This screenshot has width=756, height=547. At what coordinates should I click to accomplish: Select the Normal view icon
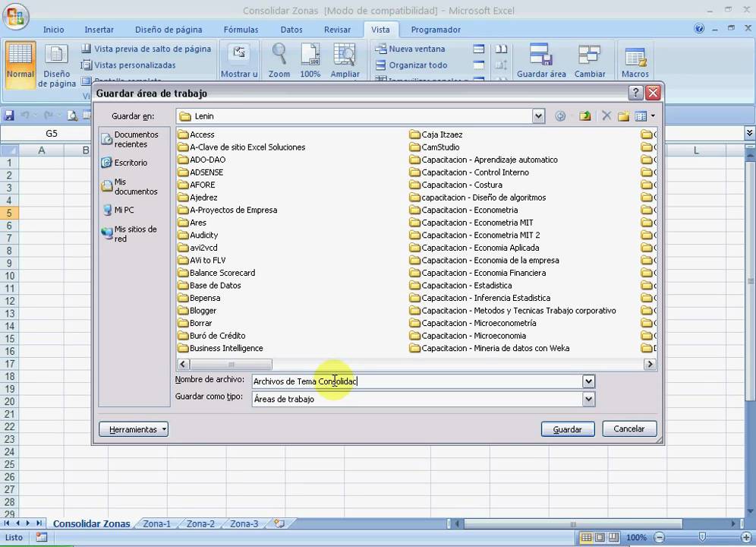point(20,64)
